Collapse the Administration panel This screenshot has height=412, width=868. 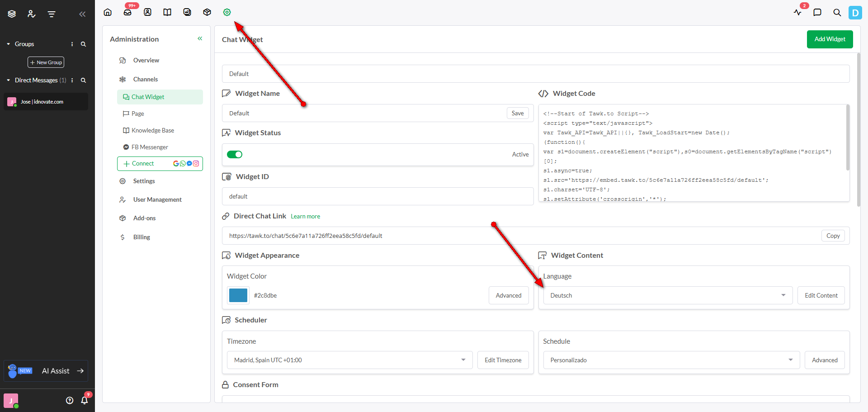[200, 39]
